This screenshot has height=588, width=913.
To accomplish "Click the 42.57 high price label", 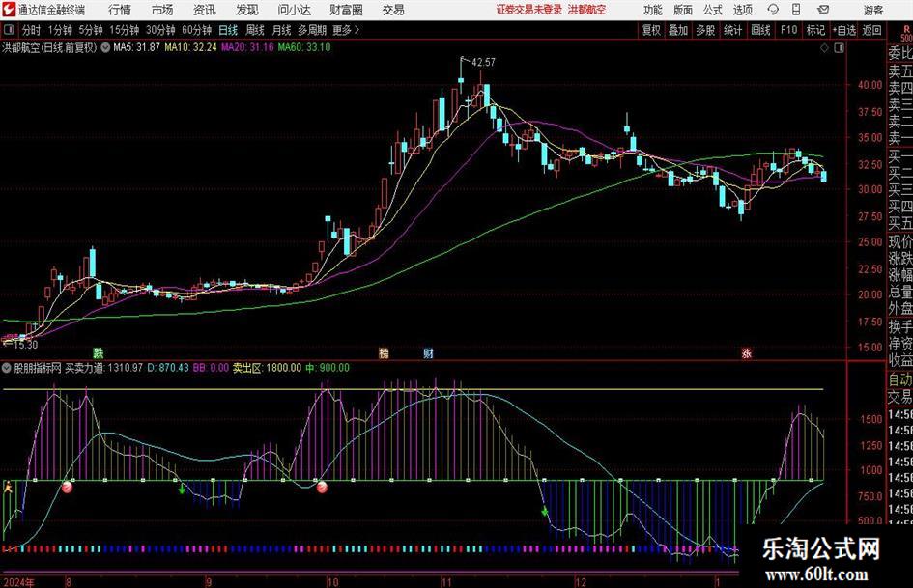I will coord(483,62).
